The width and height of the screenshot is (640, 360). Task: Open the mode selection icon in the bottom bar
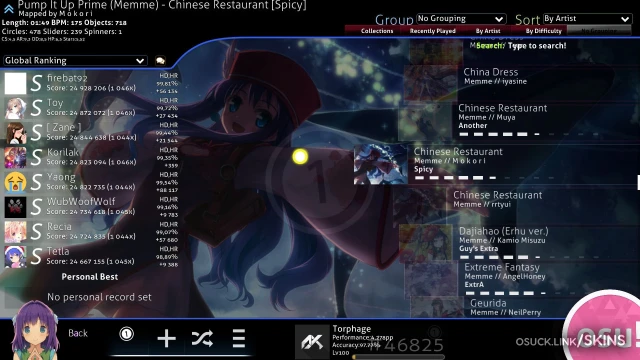[127, 334]
